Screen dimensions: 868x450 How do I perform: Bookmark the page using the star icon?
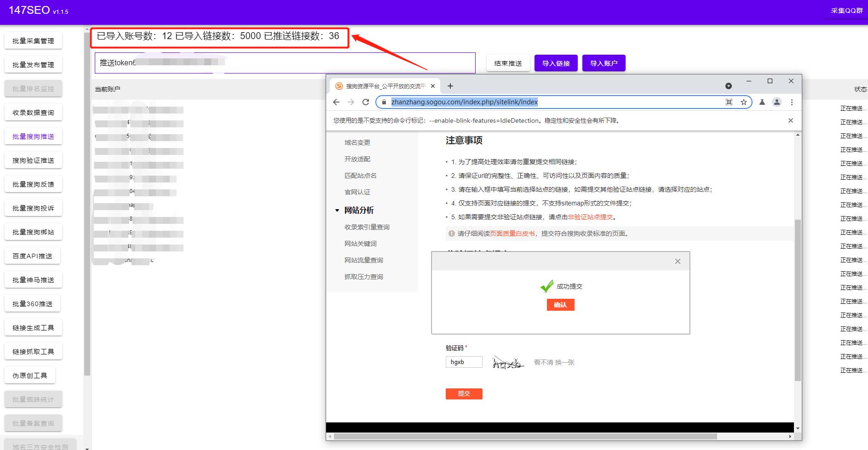[743, 102]
